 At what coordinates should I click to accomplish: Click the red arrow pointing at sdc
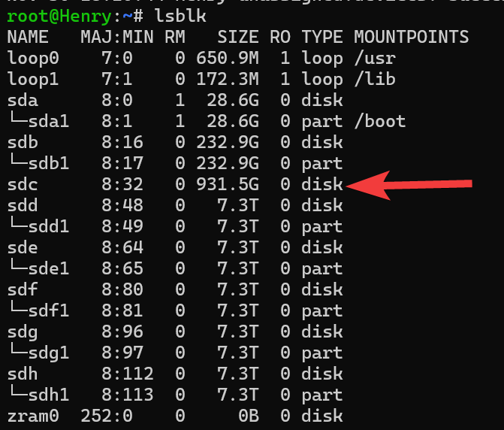pos(409,185)
